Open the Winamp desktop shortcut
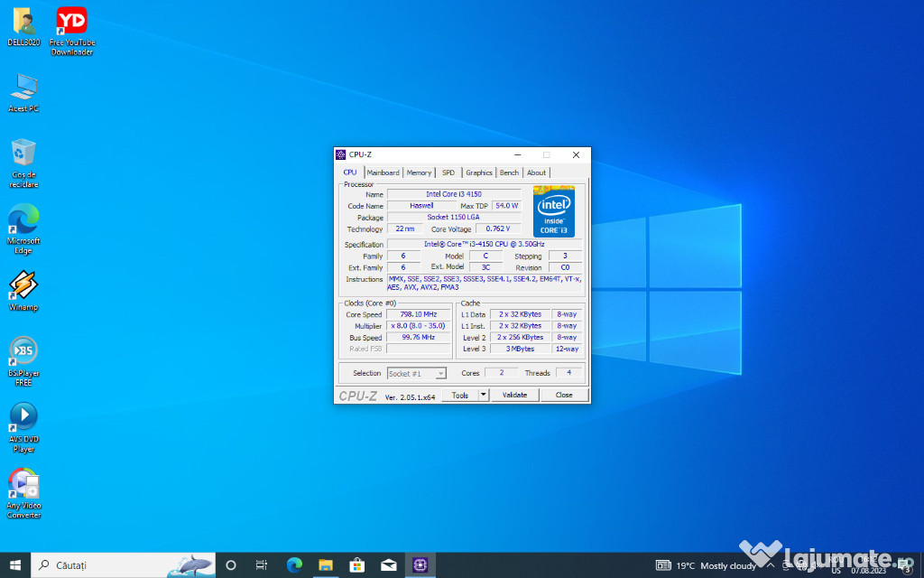Image resolution: width=924 pixels, height=578 pixels. pyautogui.click(x=23, y=285)
